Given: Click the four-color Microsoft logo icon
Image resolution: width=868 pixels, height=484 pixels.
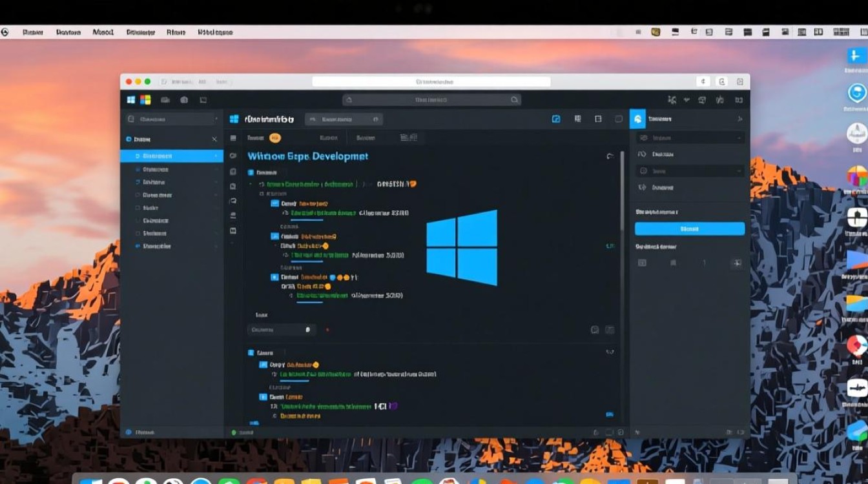Looking at the screenshot, I should pyautogui.click(x=145, y=100).
